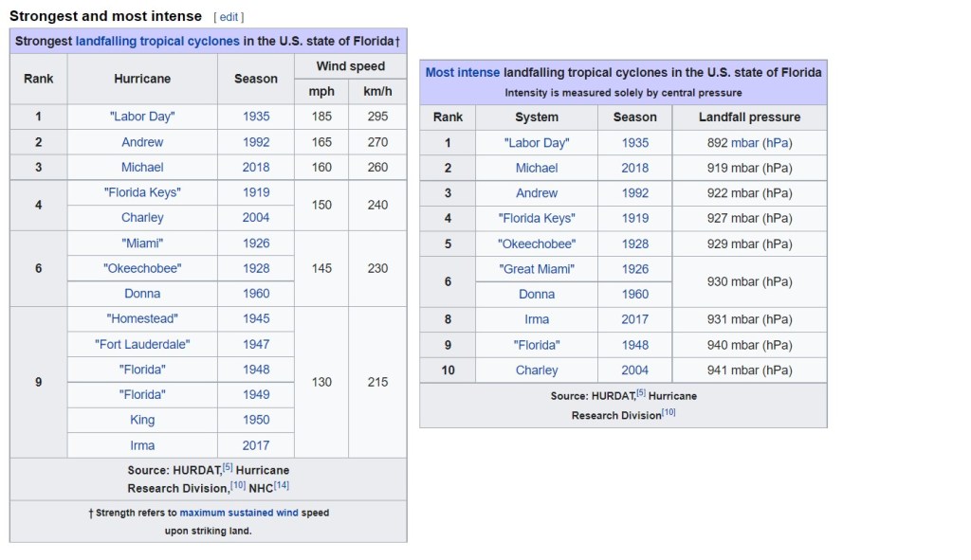Select the 1949 season link
Screen dimensions: 971x560
[256, 394]
